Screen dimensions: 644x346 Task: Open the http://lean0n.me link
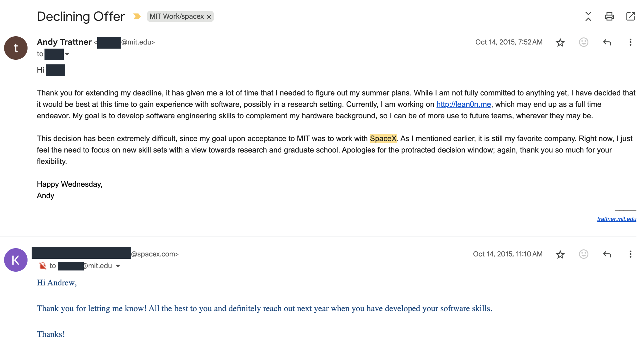click(463, 105)
